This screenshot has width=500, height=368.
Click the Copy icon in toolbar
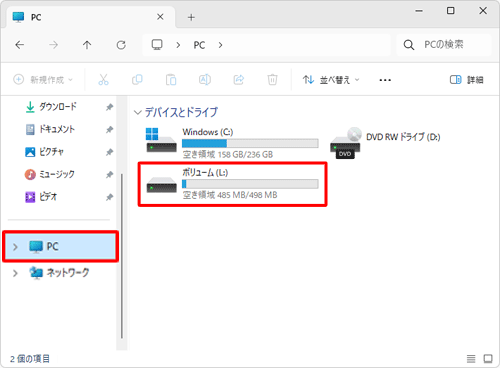pos(137,80)
